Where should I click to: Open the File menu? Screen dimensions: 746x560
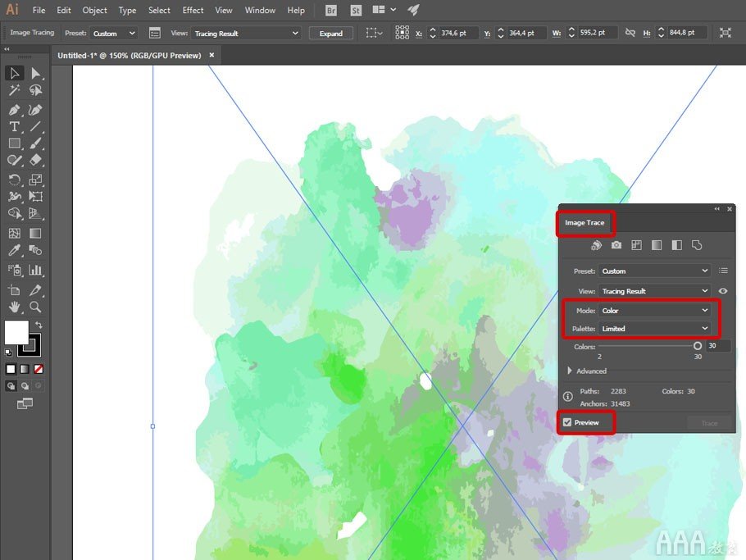click(x=39, y=10)
